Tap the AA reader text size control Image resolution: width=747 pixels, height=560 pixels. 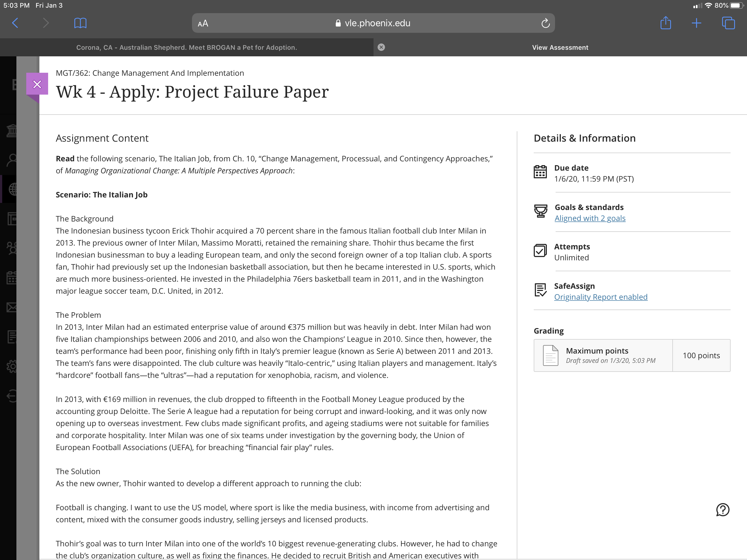(203, 24)
